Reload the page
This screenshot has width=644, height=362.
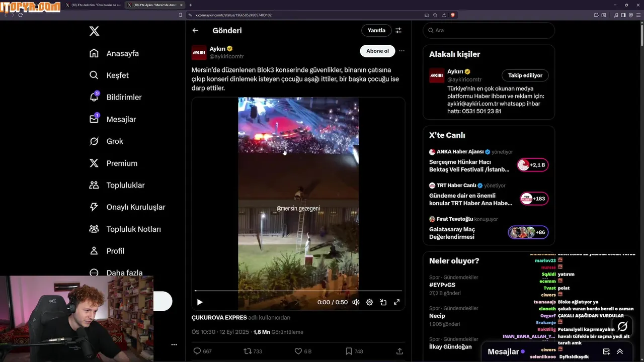pyautogui.click(x=21, y=15)
